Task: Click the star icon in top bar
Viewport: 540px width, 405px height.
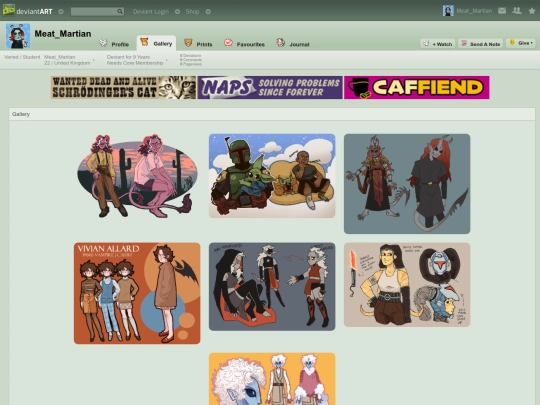Action: [x=532, y=11]
